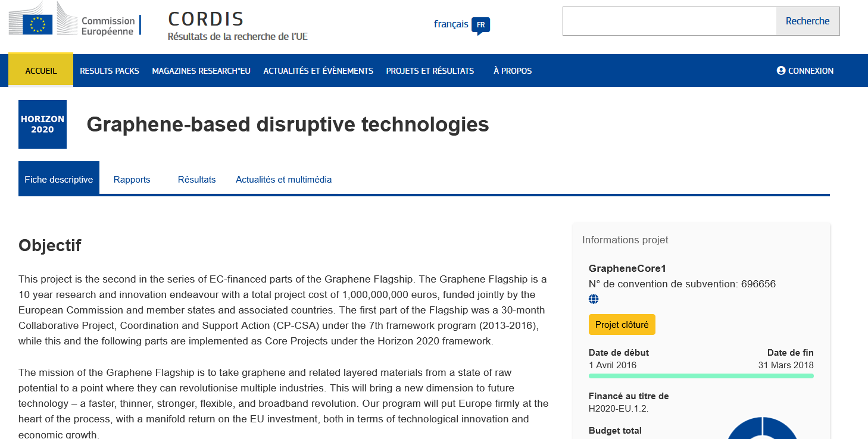This screenshot has width=868, height=439.
Task: Click the budget donut chart
Action: (763, 427)
